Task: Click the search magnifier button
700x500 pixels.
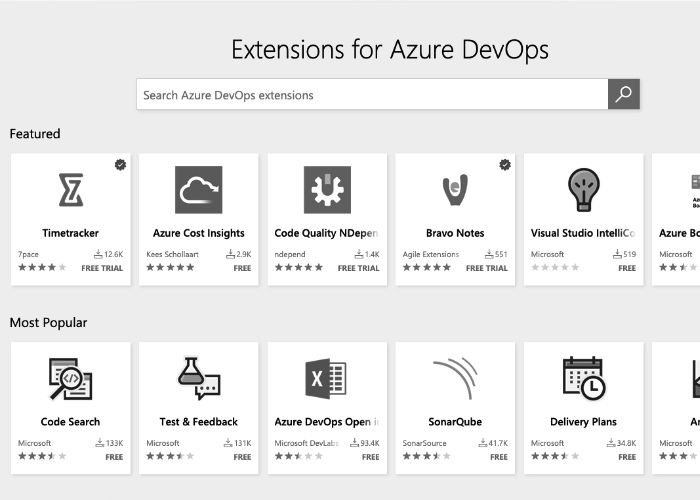Action: pyautogui.click(x=623, y=95)
